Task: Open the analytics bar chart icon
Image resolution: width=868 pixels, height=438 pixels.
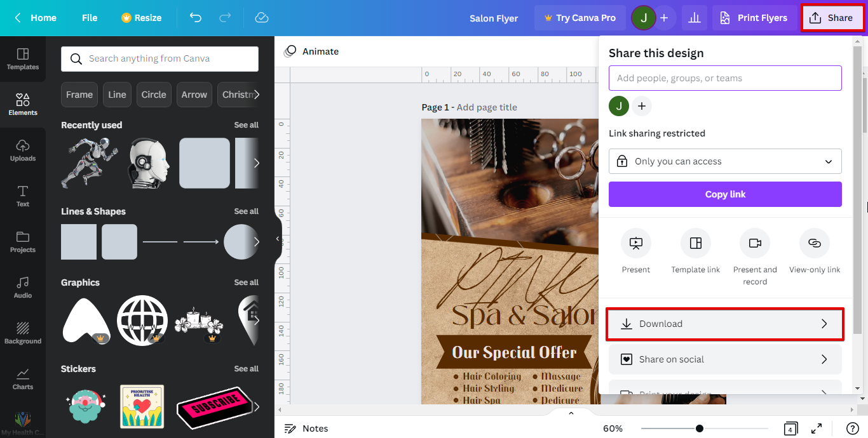Action: [695, 18]
